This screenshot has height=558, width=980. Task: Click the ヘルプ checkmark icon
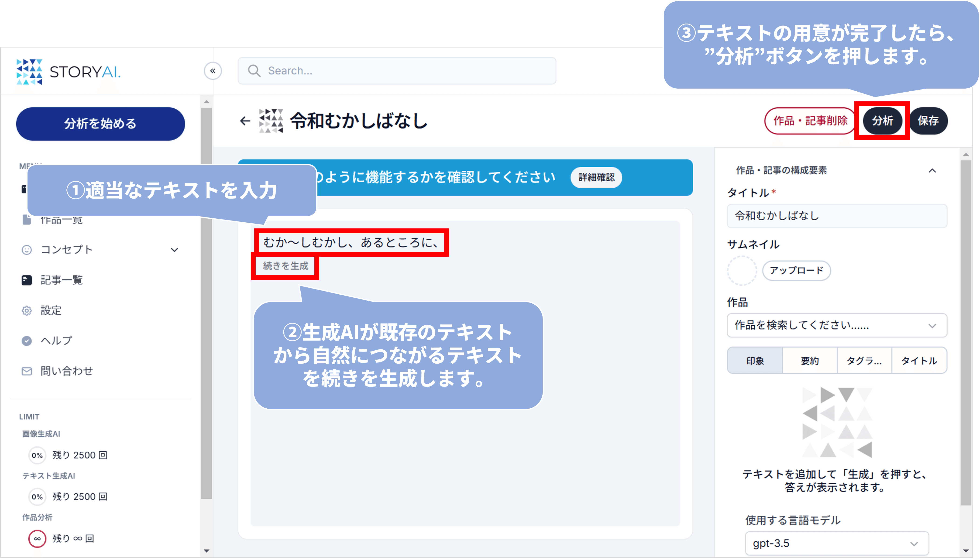click(26, 341)
